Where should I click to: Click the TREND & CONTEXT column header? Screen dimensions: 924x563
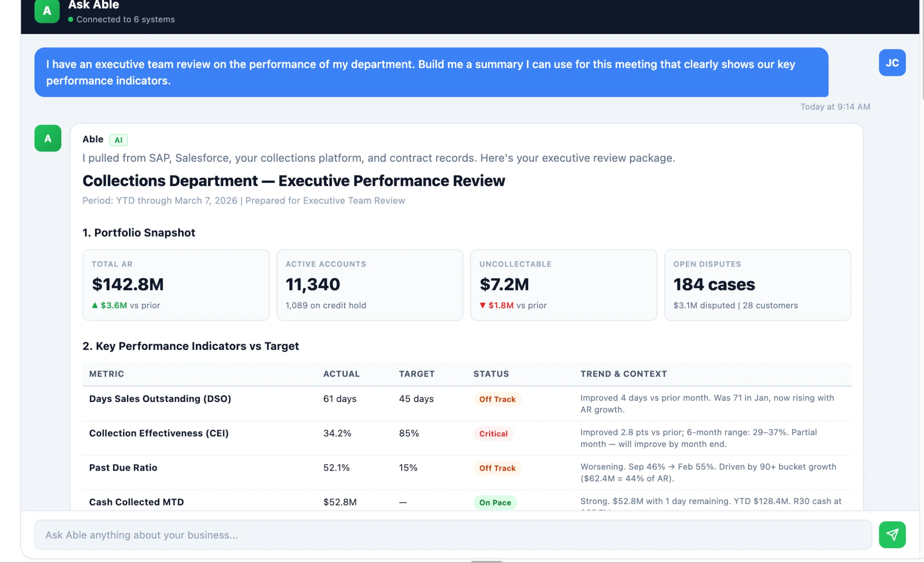(623, 374)
